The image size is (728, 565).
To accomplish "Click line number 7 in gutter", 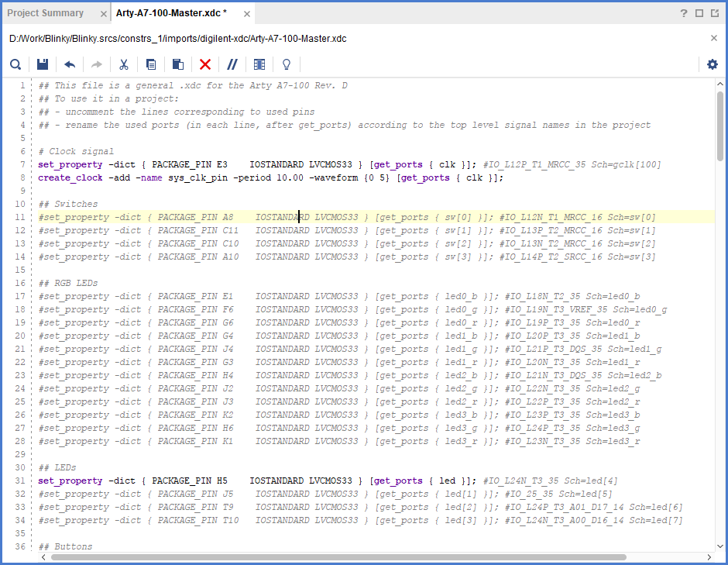I will point(22,164).
